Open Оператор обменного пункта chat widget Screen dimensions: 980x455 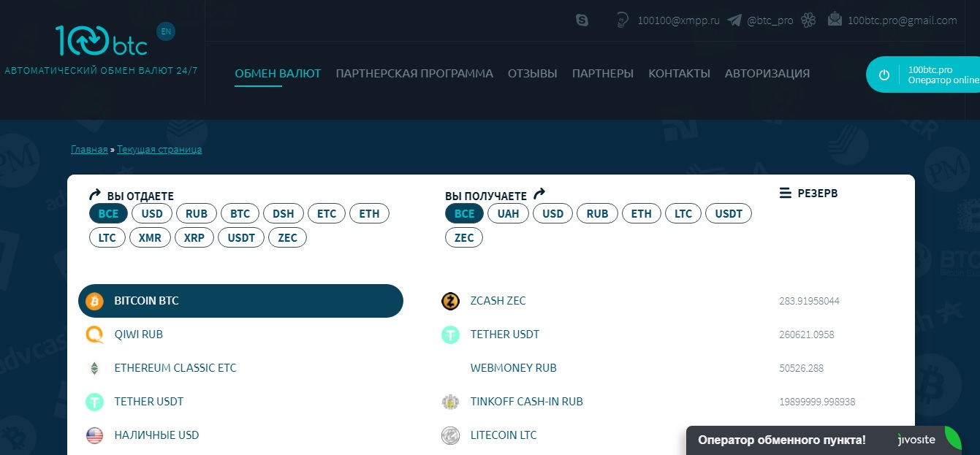[x=825, y=440]
